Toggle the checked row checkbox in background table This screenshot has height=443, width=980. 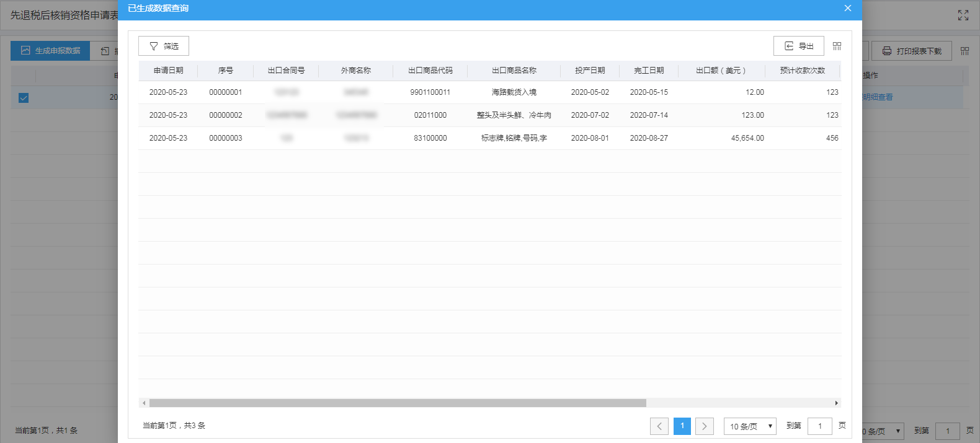(x=24, y=98)
